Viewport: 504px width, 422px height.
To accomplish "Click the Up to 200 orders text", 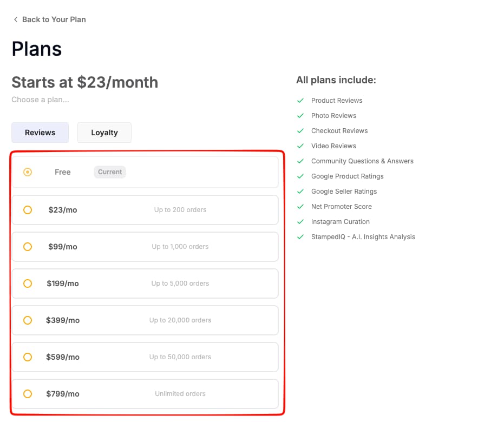I will click(x=180, y=210).
